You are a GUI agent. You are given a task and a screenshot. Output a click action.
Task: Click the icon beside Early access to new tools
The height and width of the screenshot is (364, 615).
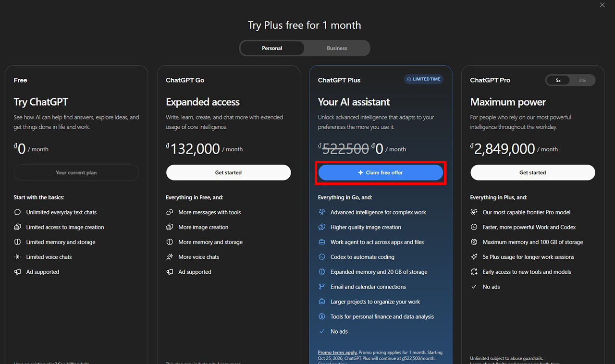coord(474,272)
